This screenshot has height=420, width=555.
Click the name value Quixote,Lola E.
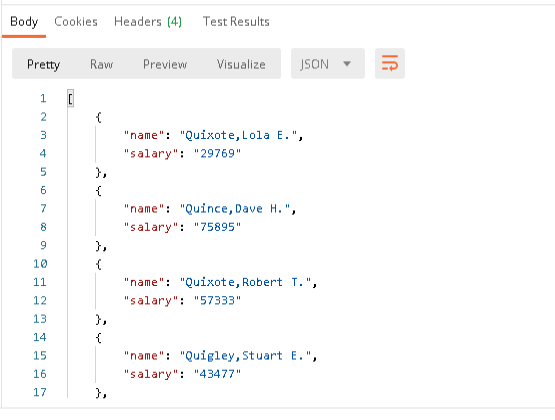click(x=238, y=135)
